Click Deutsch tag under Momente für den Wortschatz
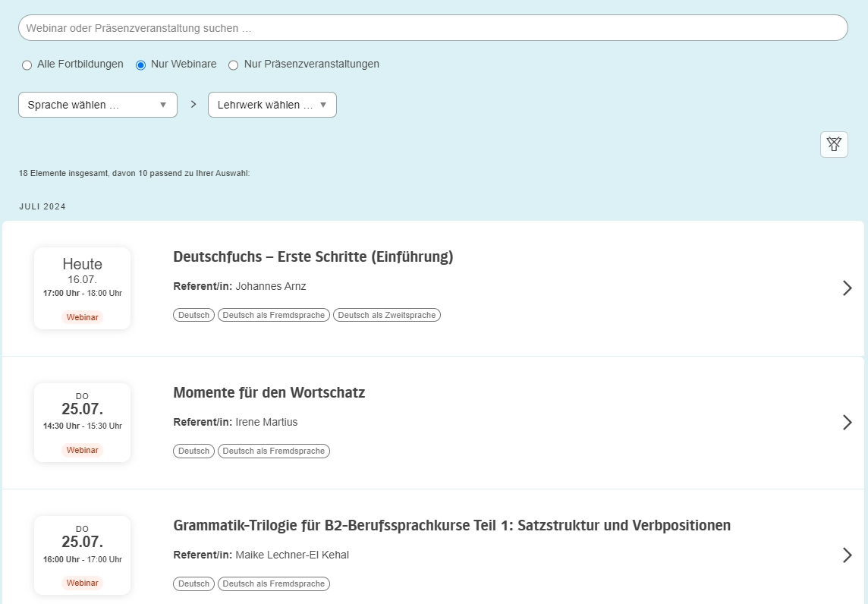 click(193, 451)
